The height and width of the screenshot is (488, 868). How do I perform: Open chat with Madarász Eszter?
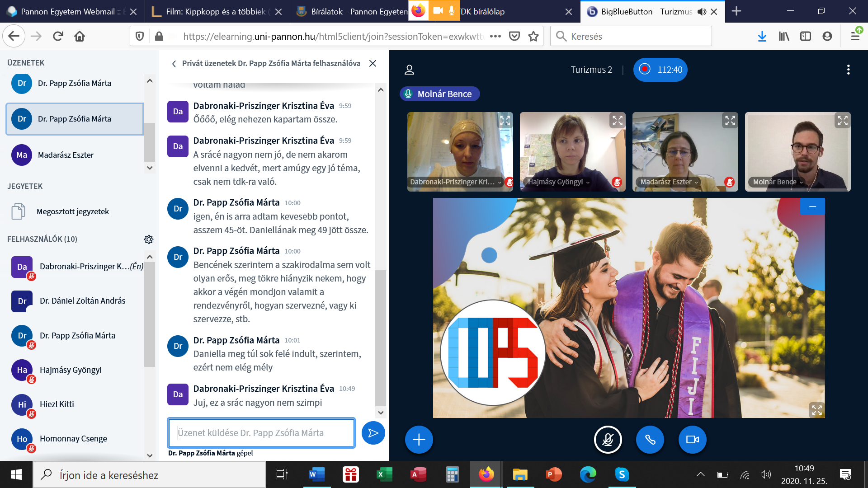pyautogui.click(x=66, y=155)
